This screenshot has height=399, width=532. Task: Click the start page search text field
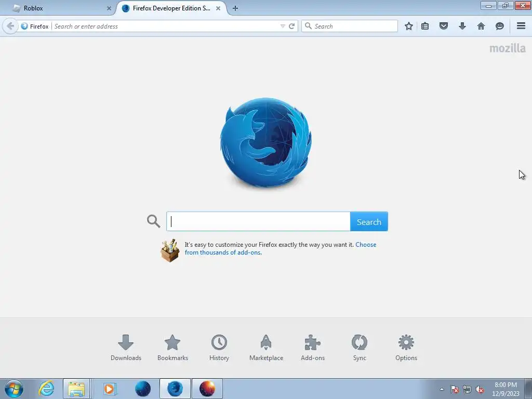(x=258, y=221)
